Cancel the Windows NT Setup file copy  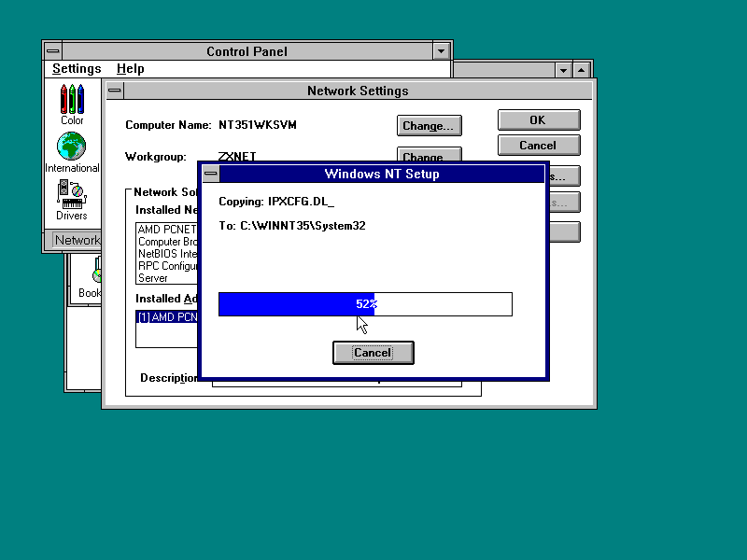(373, 353)
